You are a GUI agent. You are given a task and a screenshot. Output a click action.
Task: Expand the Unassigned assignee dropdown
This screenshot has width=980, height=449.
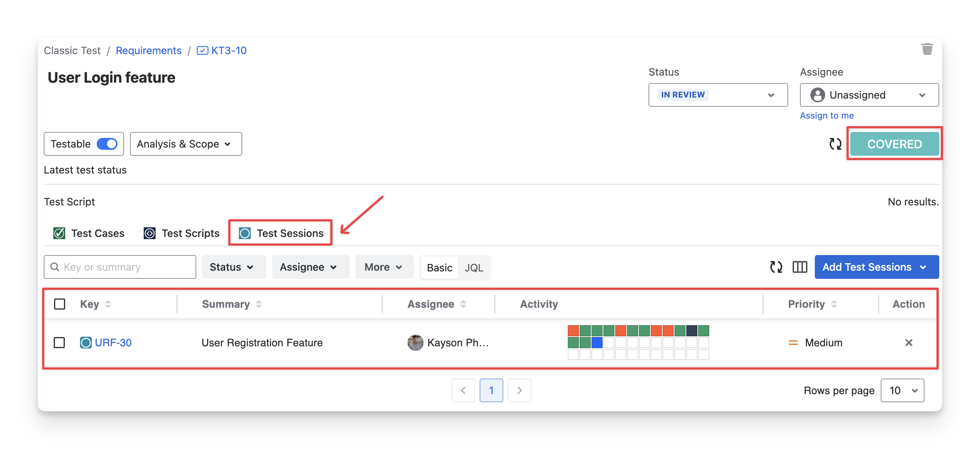pyautogui.click(x=869, y=95)
